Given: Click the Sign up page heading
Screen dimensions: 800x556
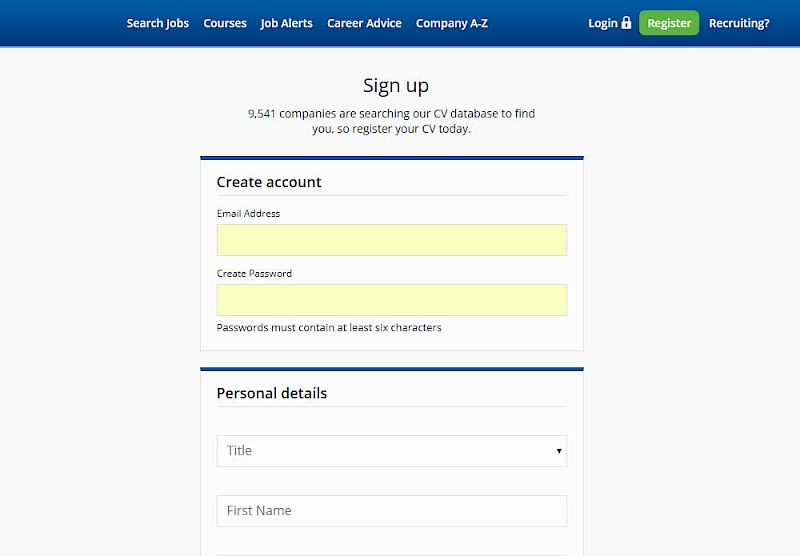Looking at the screenshot, I should [396, 86].
